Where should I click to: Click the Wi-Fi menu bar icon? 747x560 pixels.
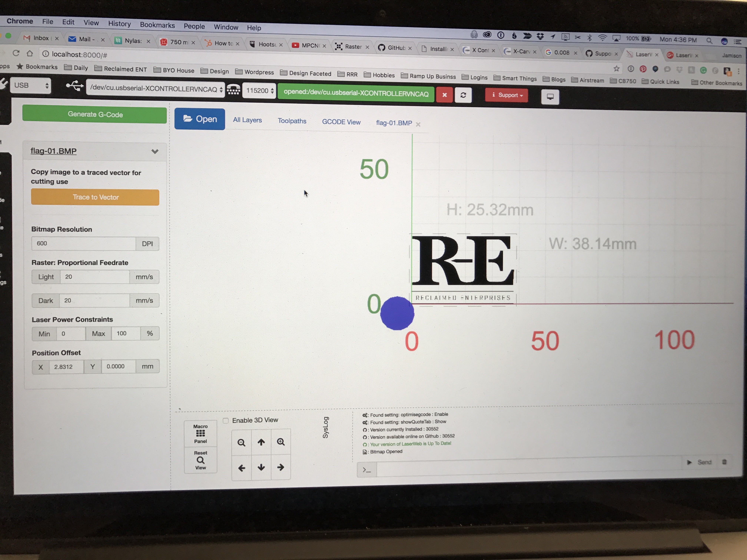pos(602,37)
